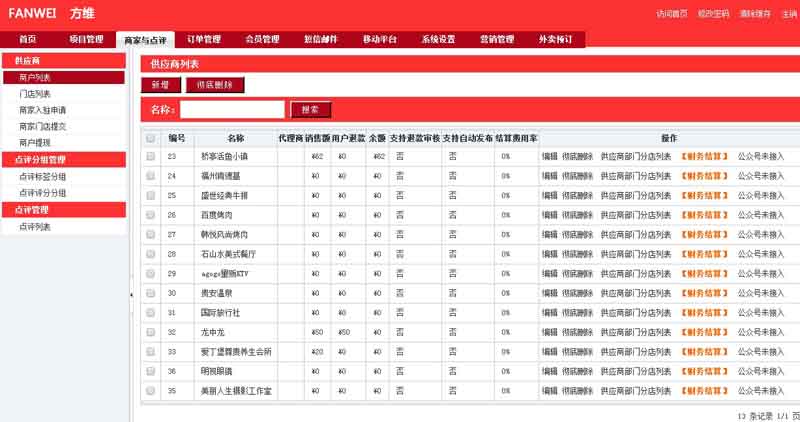
Task: Switch to the 会员管理 tab
Action: [262, 39]
